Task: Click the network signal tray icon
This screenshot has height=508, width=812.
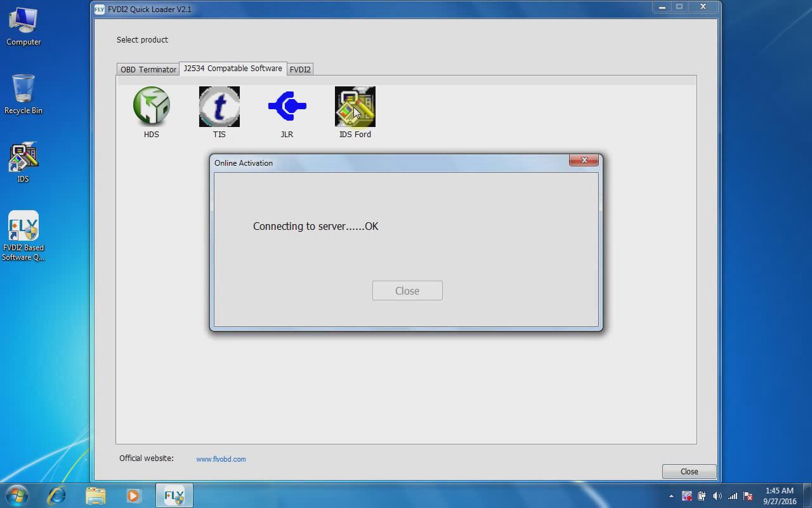Action: 733,496
